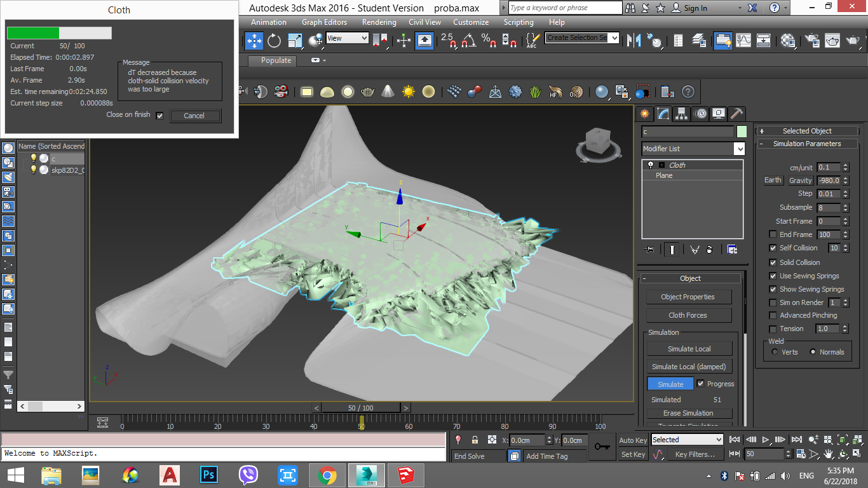Click the help question mark icon

[688, 91]
